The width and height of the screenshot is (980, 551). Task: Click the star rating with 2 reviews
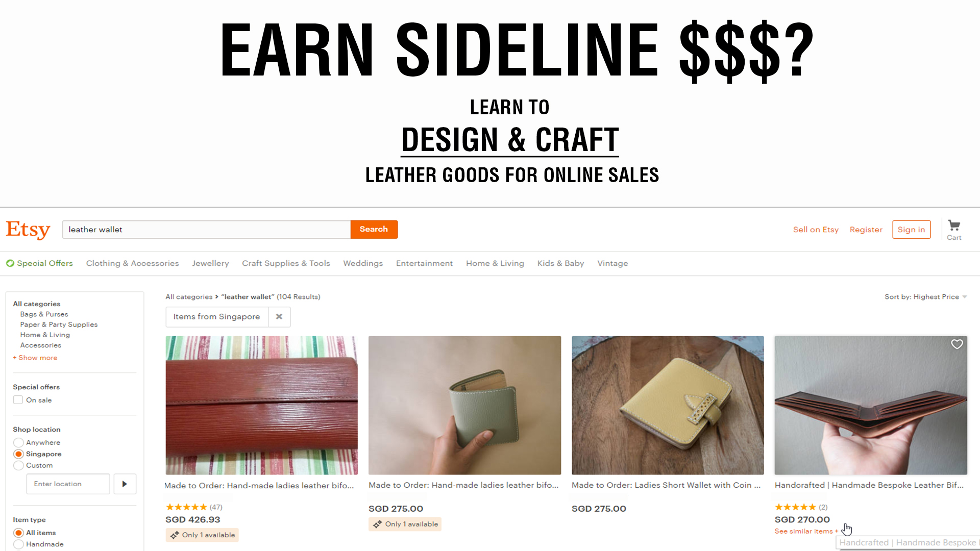[x=795, y=507]
